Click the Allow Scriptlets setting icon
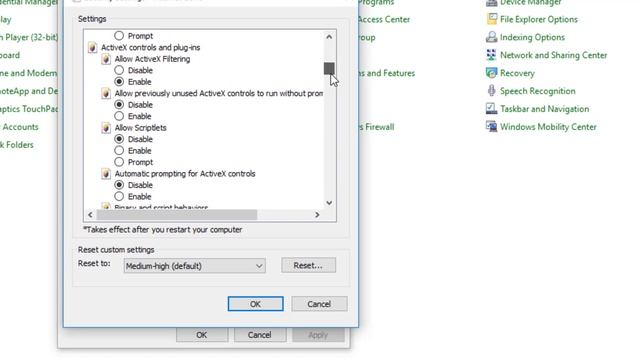This screenshot has height=360, width=640. pyautogui.click(x=106, y=128)
